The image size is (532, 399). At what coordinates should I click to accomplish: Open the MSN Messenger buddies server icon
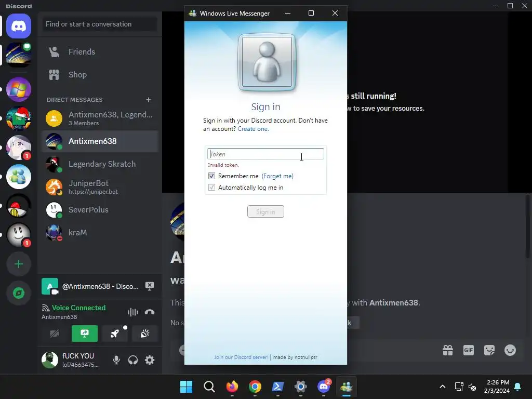pos(19,177)
